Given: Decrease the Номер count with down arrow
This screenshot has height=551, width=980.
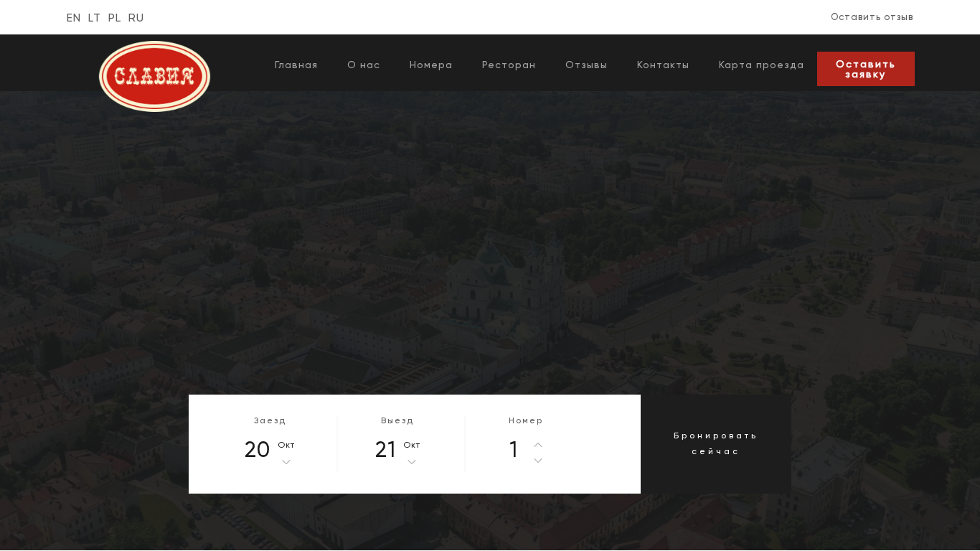Looking at the screenshot, I should click(538, 461).
